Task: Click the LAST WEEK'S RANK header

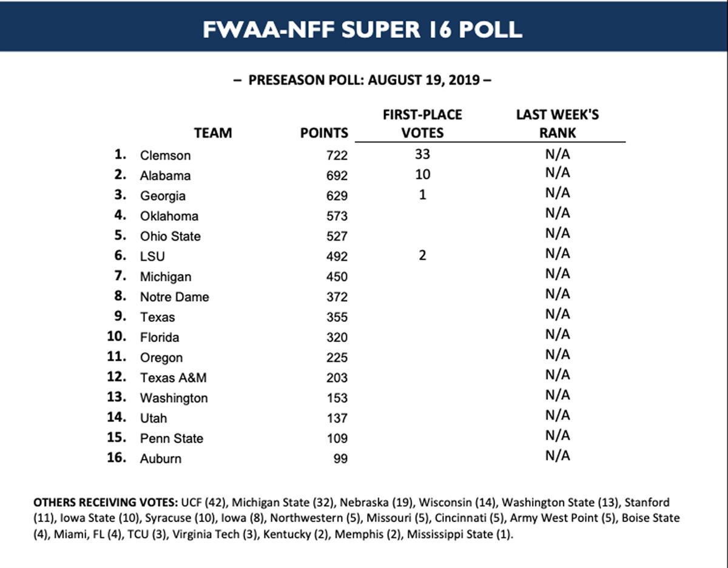Action: [558, 124]
